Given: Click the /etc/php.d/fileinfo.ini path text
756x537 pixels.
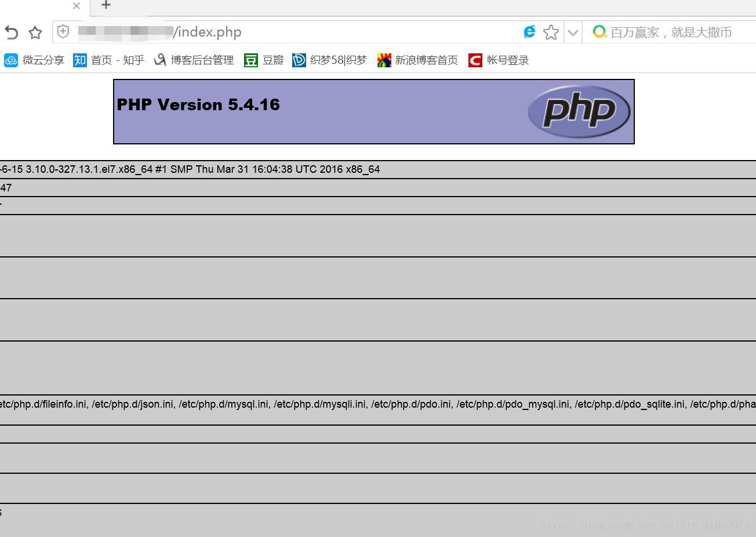Looking at the screenshot, I should pyautogui.click(x=44, y=404).
